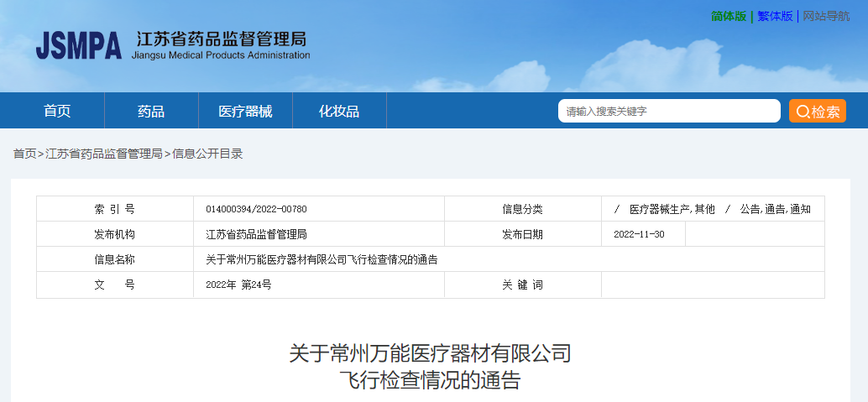
Task: Click the header text 江苏省药品监督管理局 beside logo
Action: (221, 39)
